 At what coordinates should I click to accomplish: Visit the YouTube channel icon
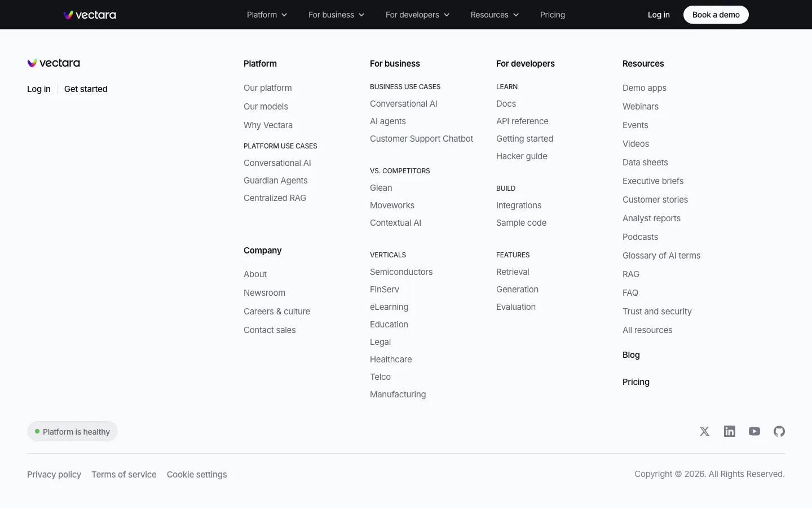click(x=754, y=431)
